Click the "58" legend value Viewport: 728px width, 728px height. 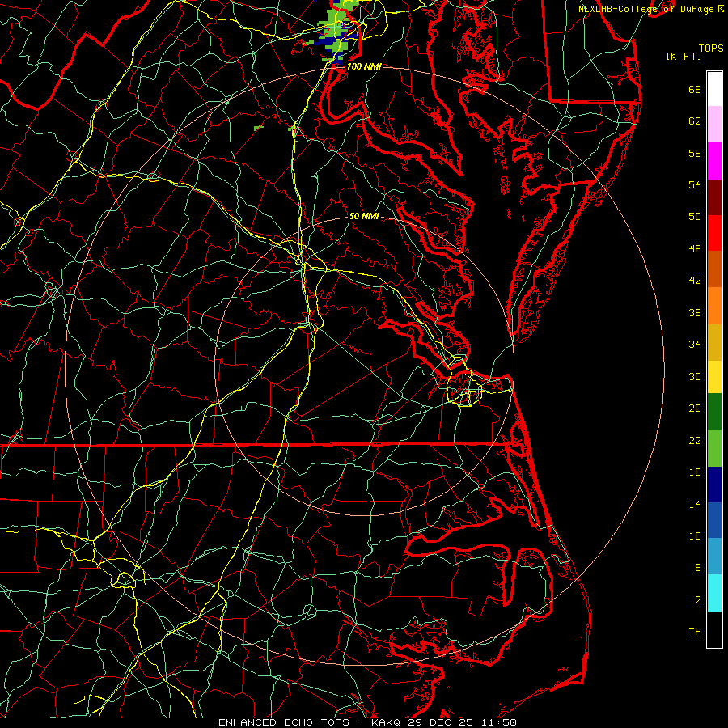coord(695,153)
